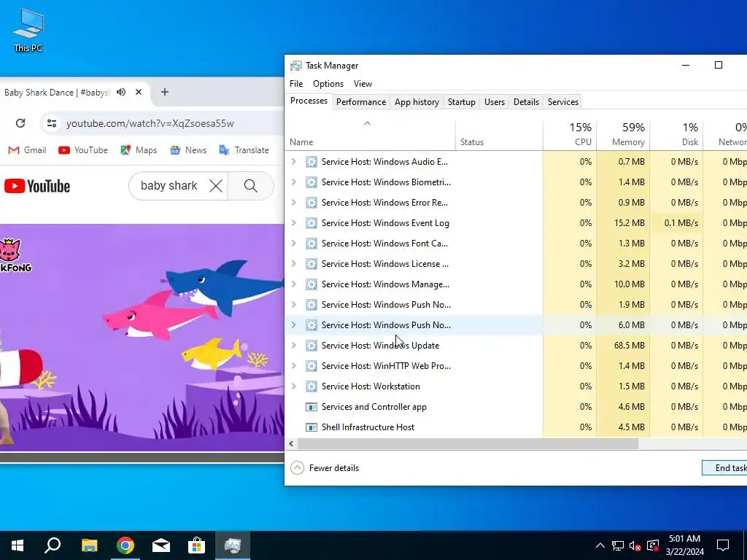Switch to the Services tab
The image size is (747, 560).
click(x=562, y=102)
